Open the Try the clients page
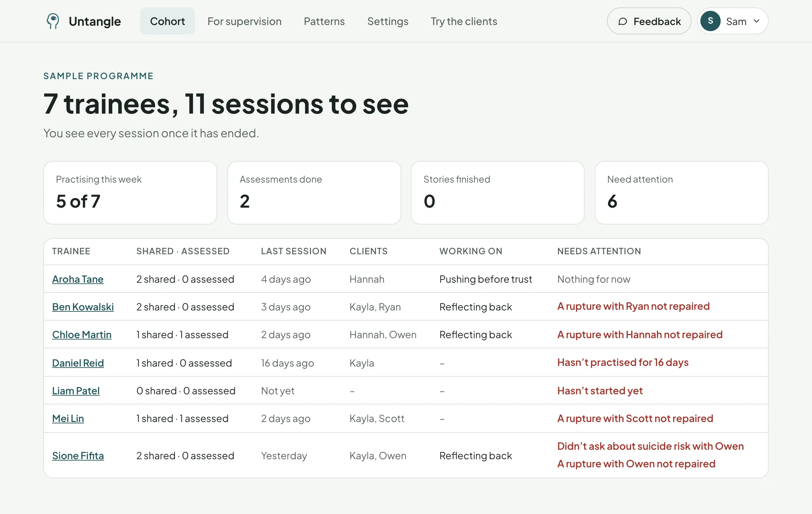The width and height of the screenshot is (812, 514). 464,21
